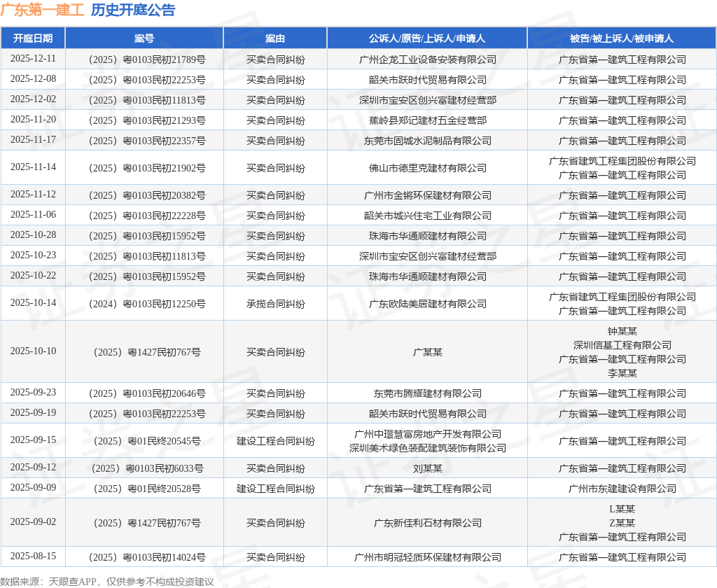The image size is (717, 588).
Task: Select date cell 2025-12-02
Action: pyautogui.click(x=33, y=99)
